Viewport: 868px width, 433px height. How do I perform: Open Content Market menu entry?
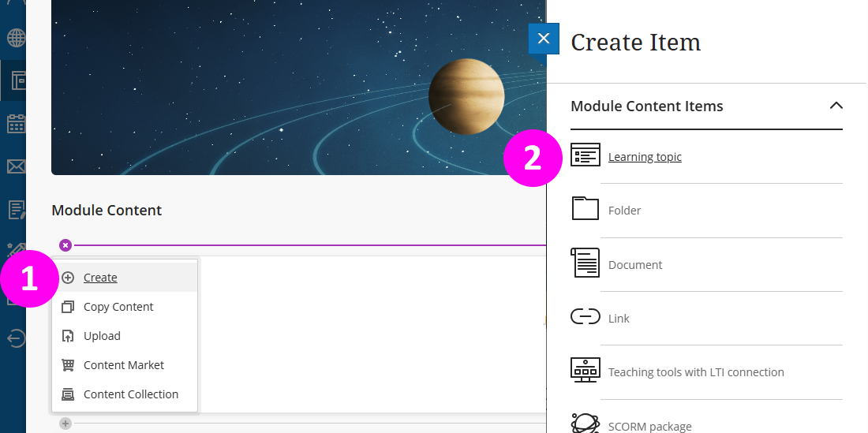tap(125, 365)
